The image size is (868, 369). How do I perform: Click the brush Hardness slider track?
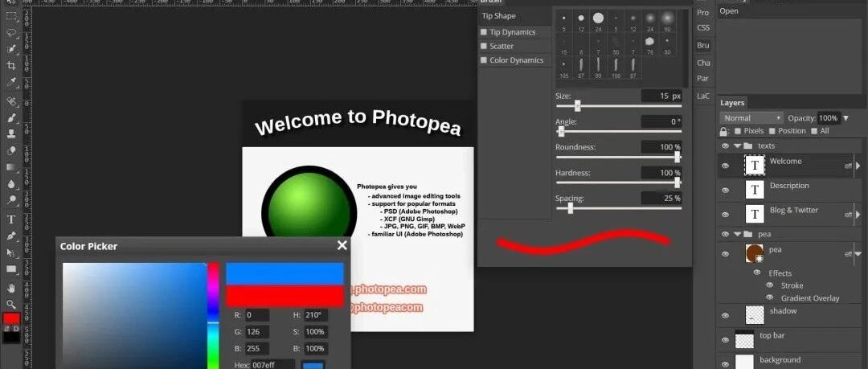(x=618, y=182)
